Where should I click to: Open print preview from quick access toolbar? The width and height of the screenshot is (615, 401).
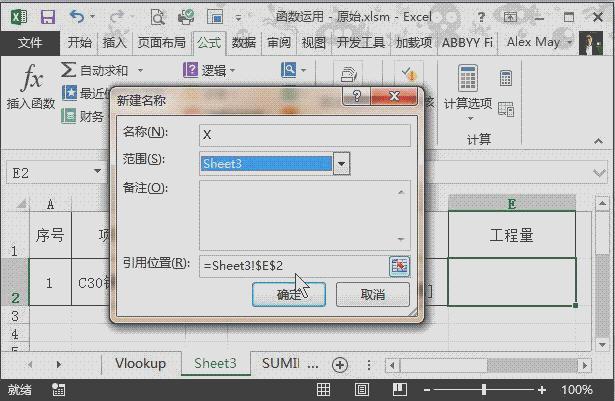click(x=157, y=17)
